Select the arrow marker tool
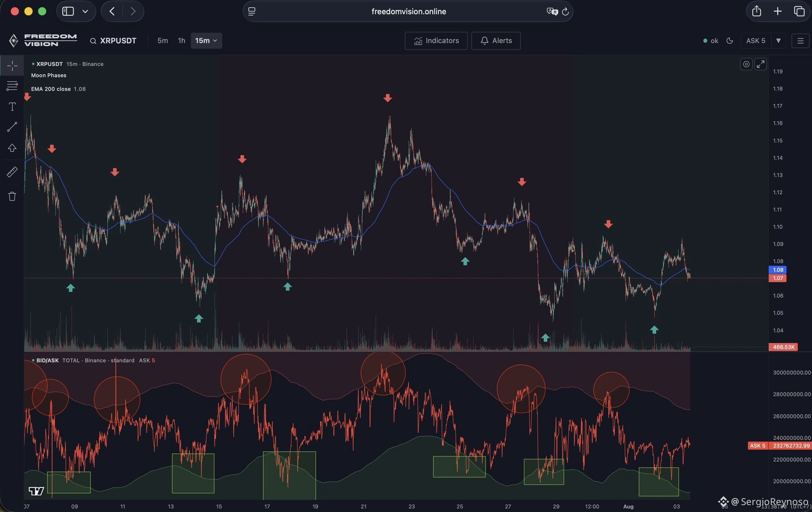 (x=12, y=148)
